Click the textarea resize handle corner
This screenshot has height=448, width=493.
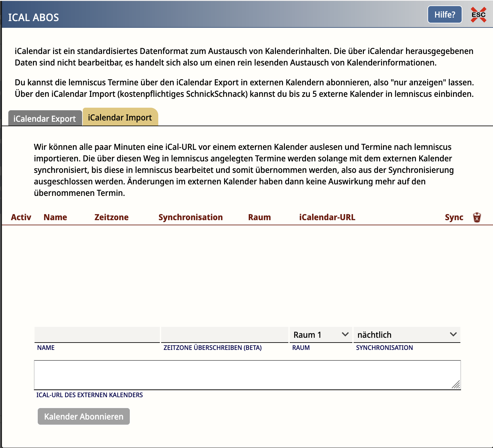pyautogui.click(x=456, y=385)
